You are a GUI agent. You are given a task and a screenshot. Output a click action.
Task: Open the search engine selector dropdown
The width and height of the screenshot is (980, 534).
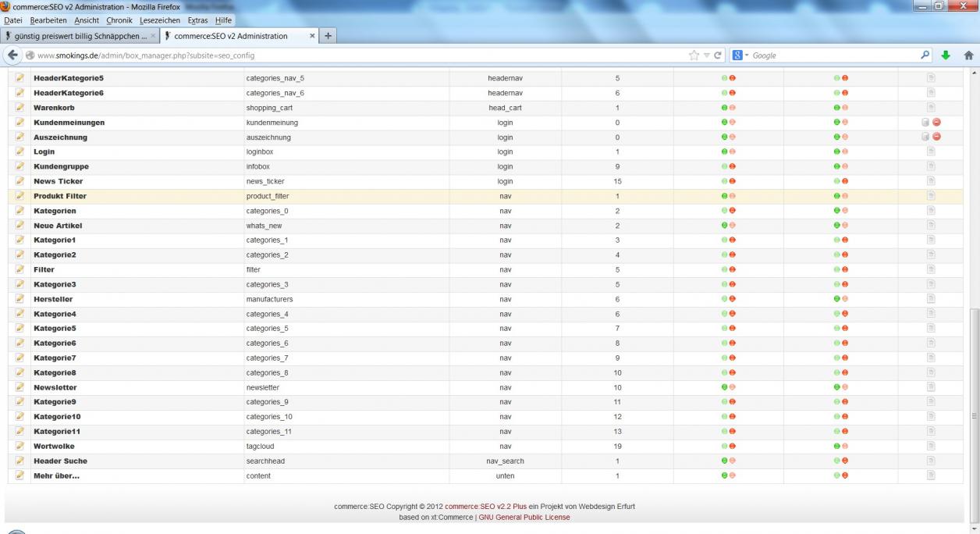[740, 55]
